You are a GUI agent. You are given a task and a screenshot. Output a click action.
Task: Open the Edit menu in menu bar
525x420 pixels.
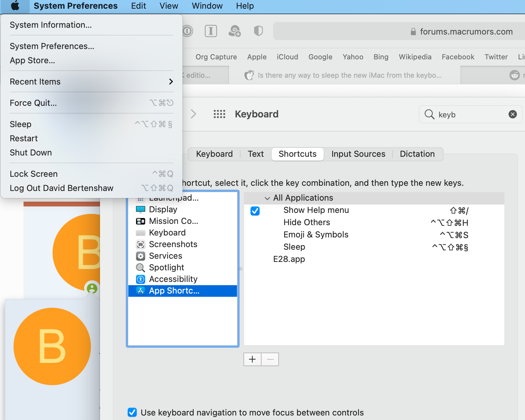pos(139,6)
